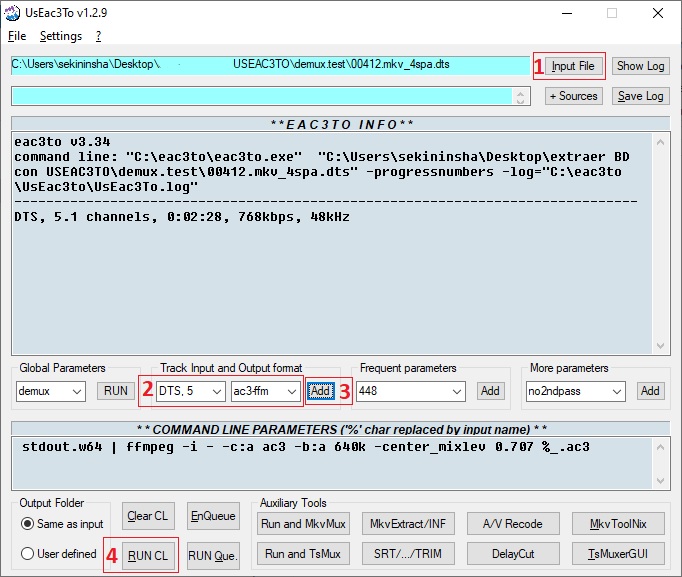Click Run and TsMux tool
682x577 pixels.
pyautogui.click(x=303, y=554)
